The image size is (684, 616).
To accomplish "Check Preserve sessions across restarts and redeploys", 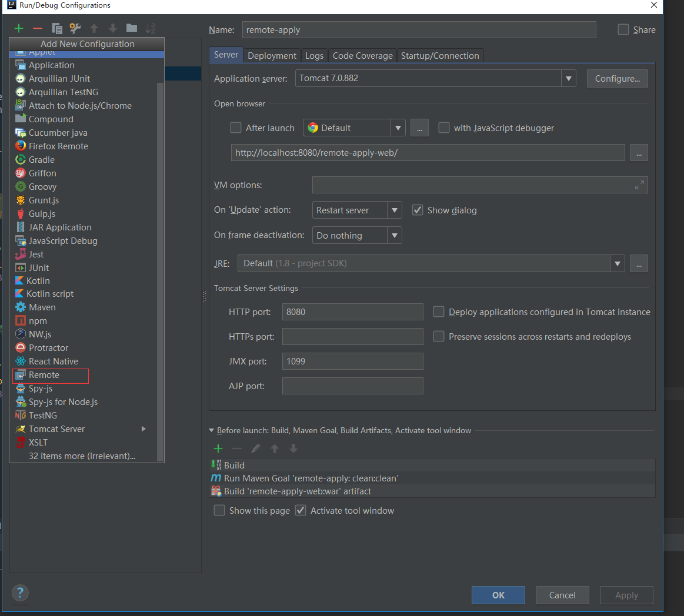I will click(438, 337).
